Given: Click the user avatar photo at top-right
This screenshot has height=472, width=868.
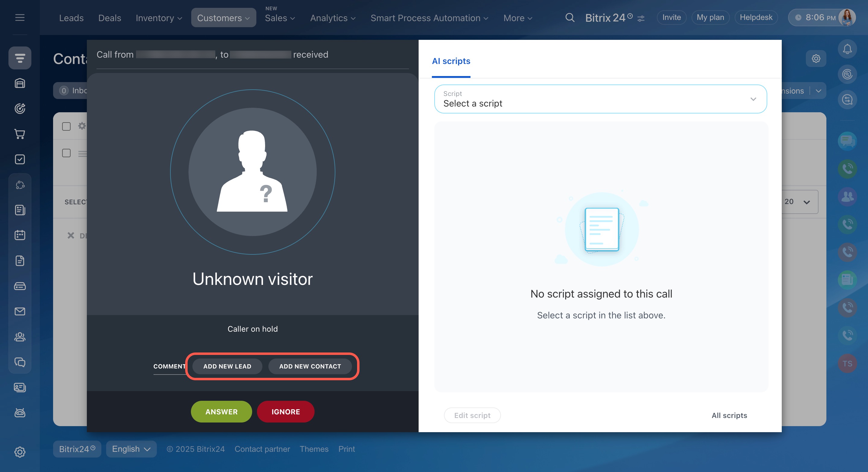Looking at the screenshot, I should tap(847, 18).
